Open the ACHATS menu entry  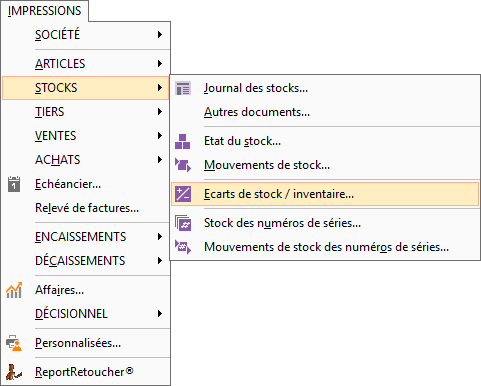tap(86, 160)
